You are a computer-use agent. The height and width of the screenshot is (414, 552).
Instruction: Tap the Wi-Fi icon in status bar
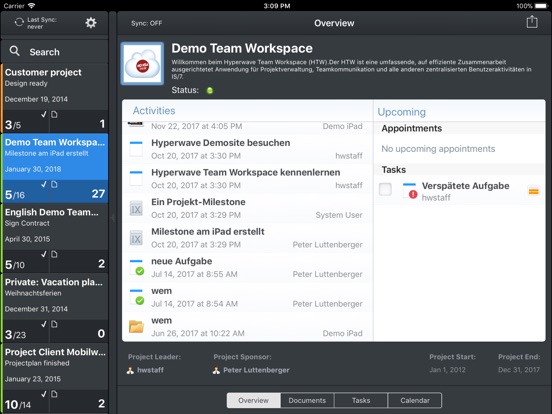click(31, 6)
